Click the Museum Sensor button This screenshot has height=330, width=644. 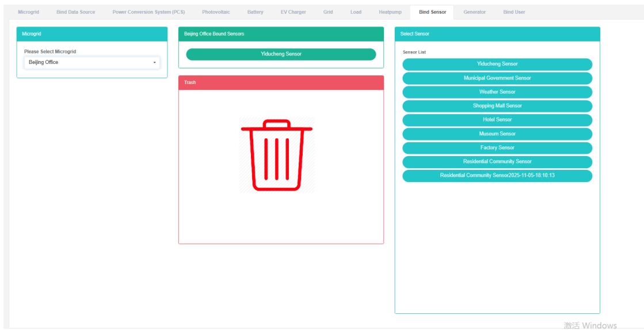(497, 134)
